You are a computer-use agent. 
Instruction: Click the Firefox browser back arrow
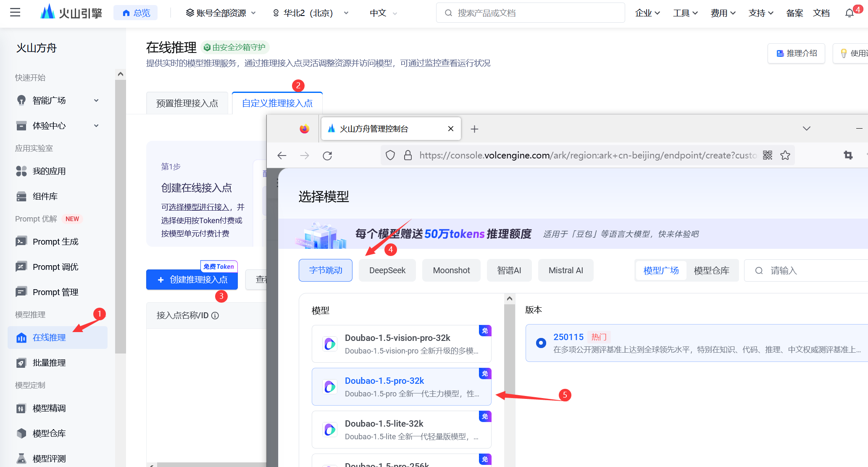(282, 156)
